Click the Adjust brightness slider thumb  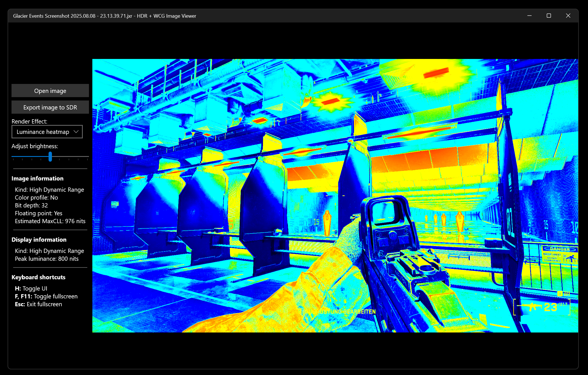point(50,156)
